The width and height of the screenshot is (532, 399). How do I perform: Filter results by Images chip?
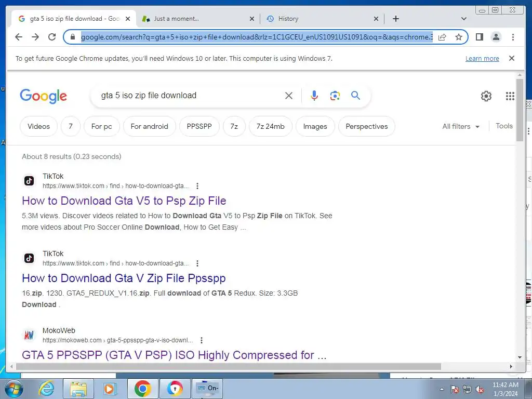[315, 126]
